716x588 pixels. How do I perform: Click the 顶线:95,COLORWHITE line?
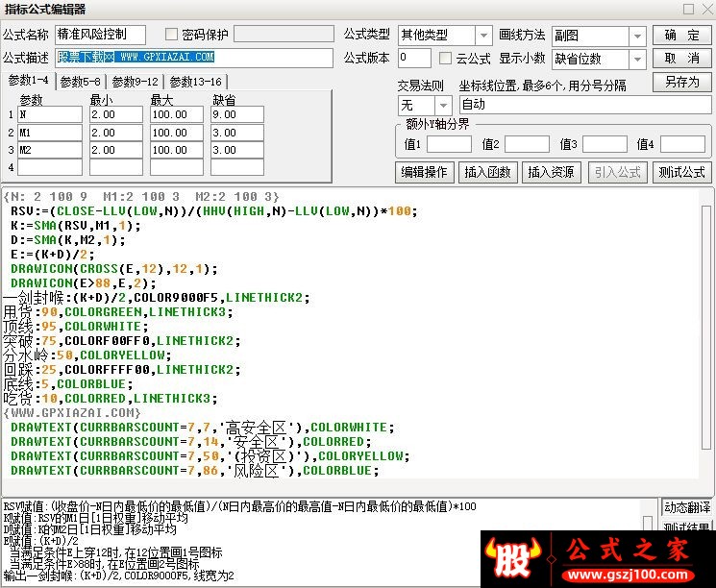point(76,327)
